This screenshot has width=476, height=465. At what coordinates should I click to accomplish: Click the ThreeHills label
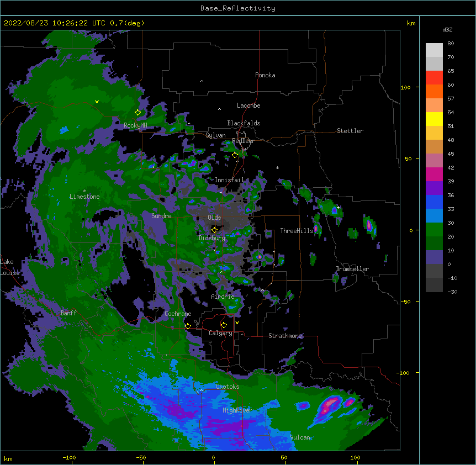coord(297,231)
